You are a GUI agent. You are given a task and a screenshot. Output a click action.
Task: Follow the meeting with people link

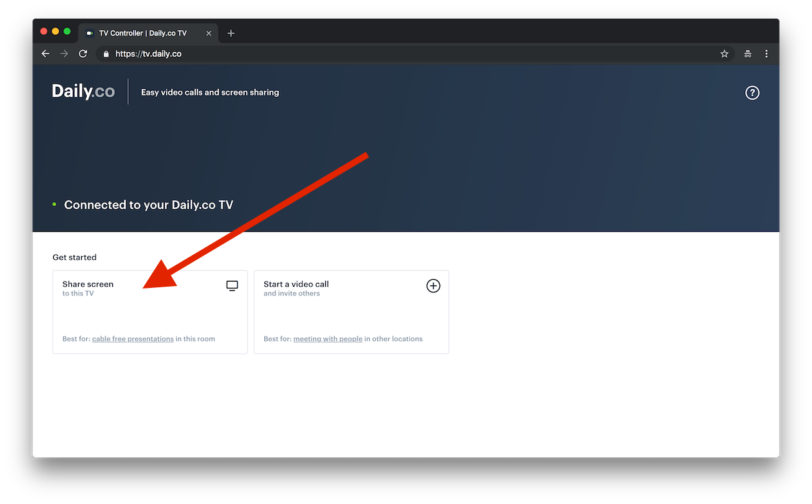point(328,339)
